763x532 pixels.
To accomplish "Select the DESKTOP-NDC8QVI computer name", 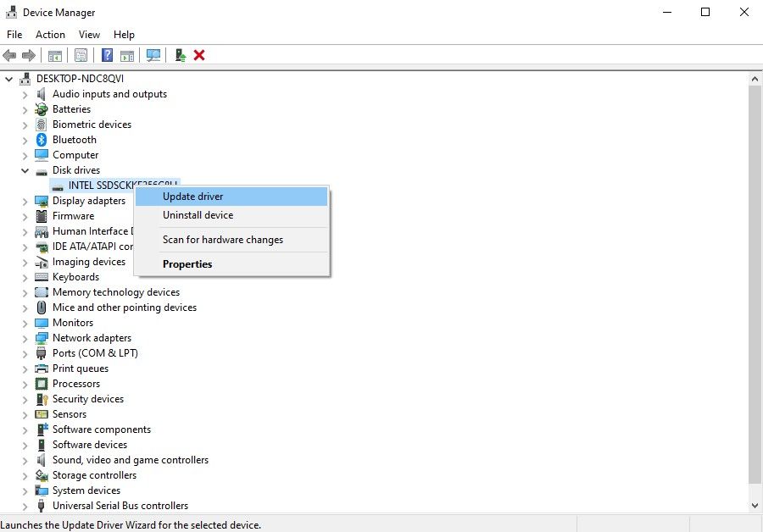I will pyautogui.click(x=81, y=79).
